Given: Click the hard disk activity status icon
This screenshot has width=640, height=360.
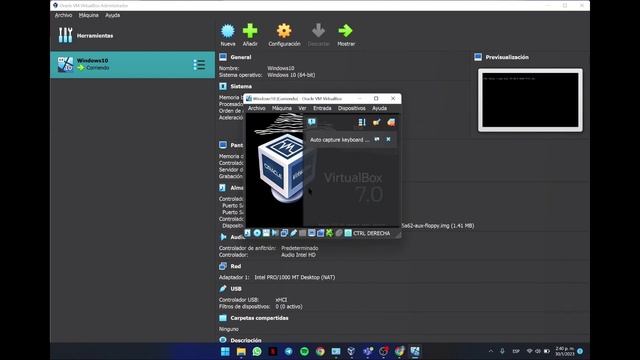Looking at the screenshot, I should pyautogui.click(x=247, y=233).
